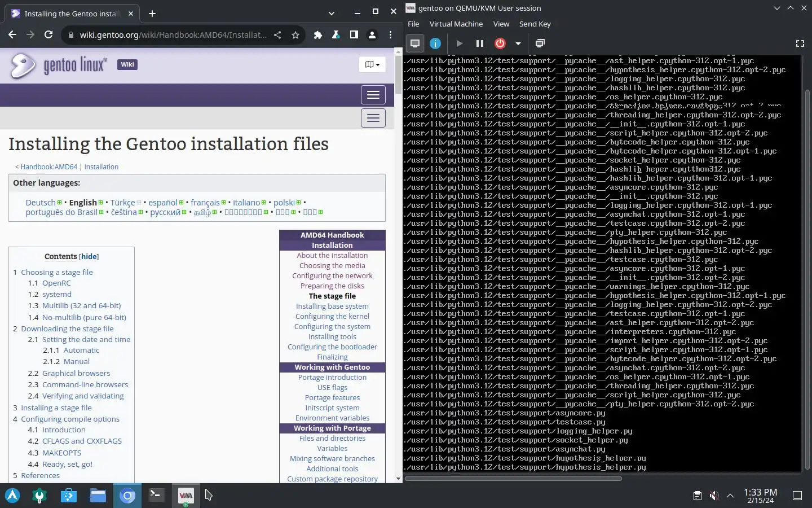Open File menu in virt-manager window
Image resolution: width=812 pixels, height=508 pixels.
[413, 24]
